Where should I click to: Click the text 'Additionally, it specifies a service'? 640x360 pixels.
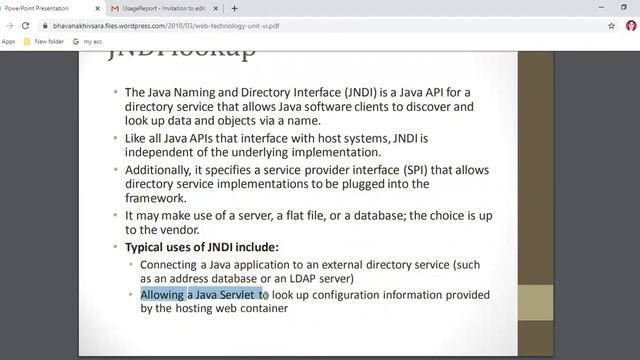[213, 170]
